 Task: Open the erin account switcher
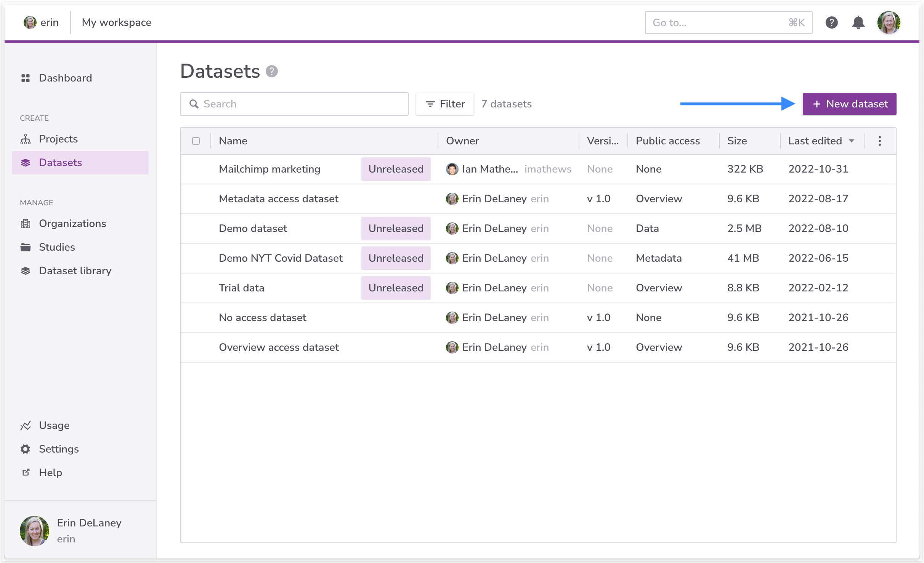pyautogui.click(x=41, y=22)
